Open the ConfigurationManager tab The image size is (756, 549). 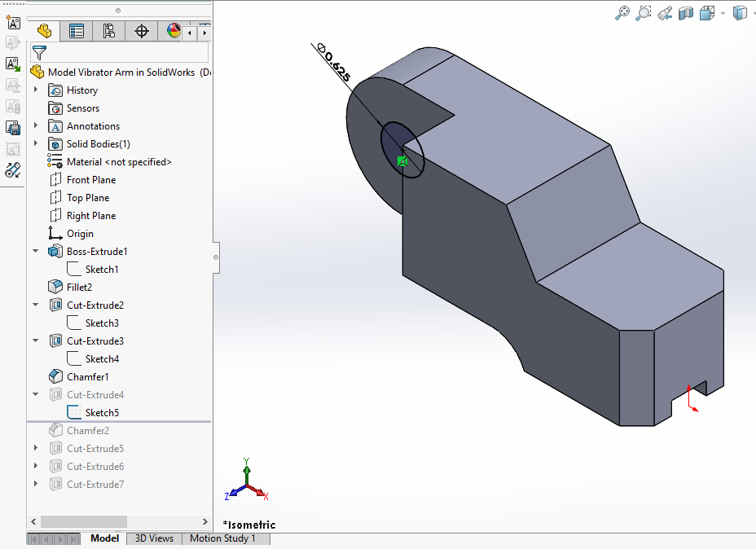109,32
